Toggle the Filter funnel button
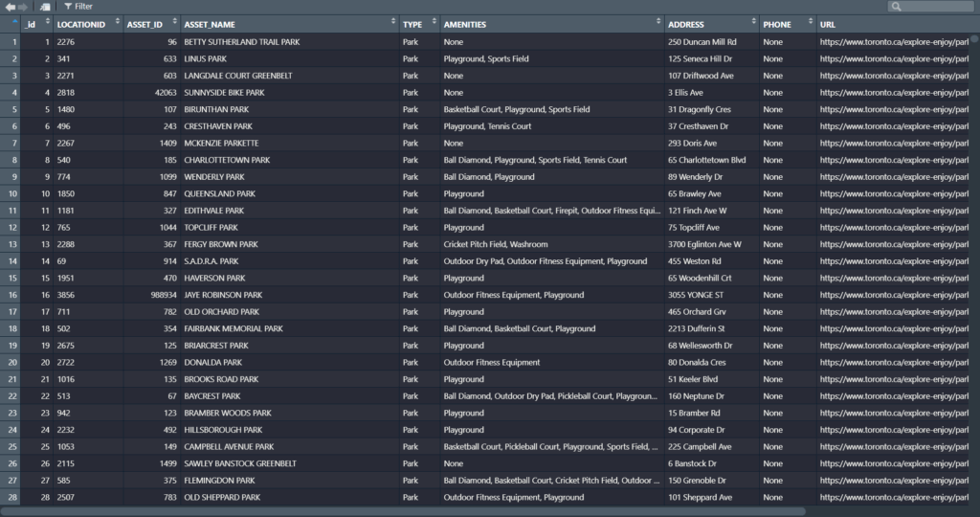 click(x=78, y=7)
